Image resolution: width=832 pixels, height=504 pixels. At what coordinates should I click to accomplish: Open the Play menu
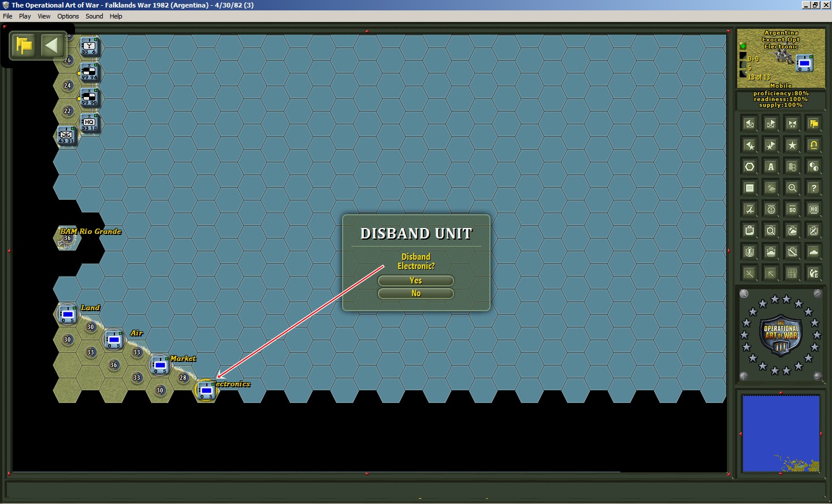[25, 16]
